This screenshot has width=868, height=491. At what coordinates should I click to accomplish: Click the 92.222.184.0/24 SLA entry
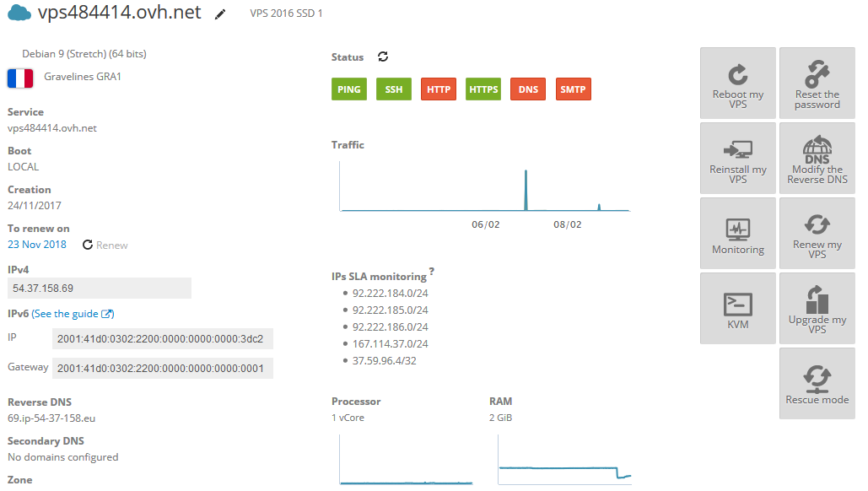pyautogui.click(x=391, y=294)
